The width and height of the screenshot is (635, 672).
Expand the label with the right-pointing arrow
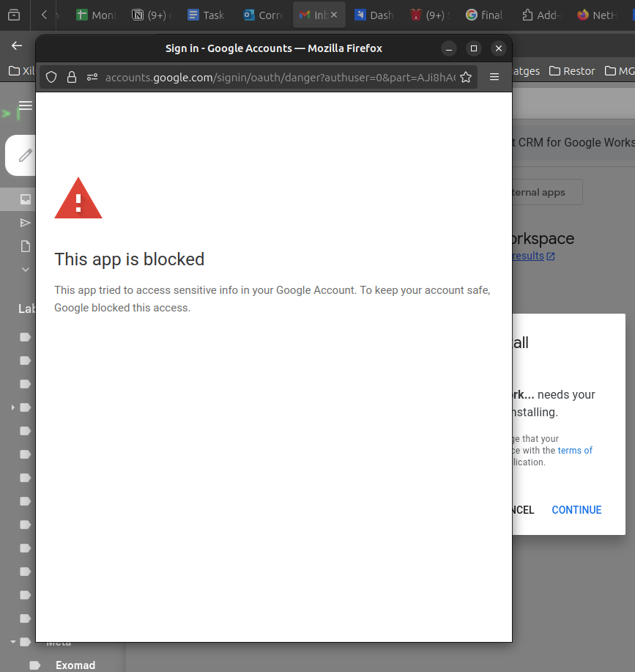(x=13, y=407)
